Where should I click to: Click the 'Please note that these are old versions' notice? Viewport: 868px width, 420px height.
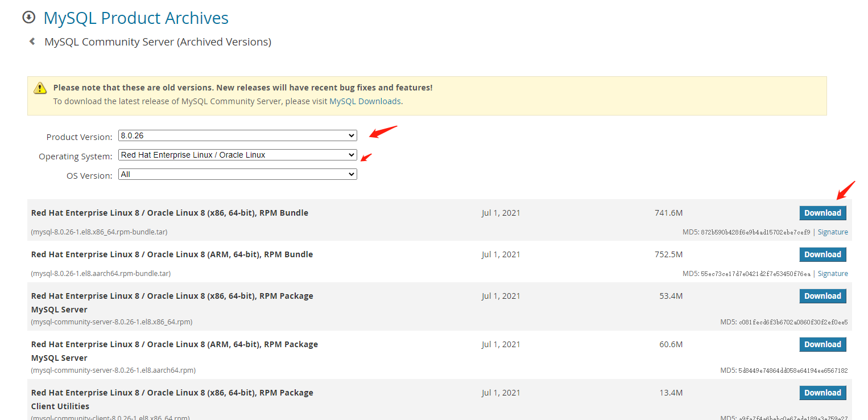coord(243,88)
